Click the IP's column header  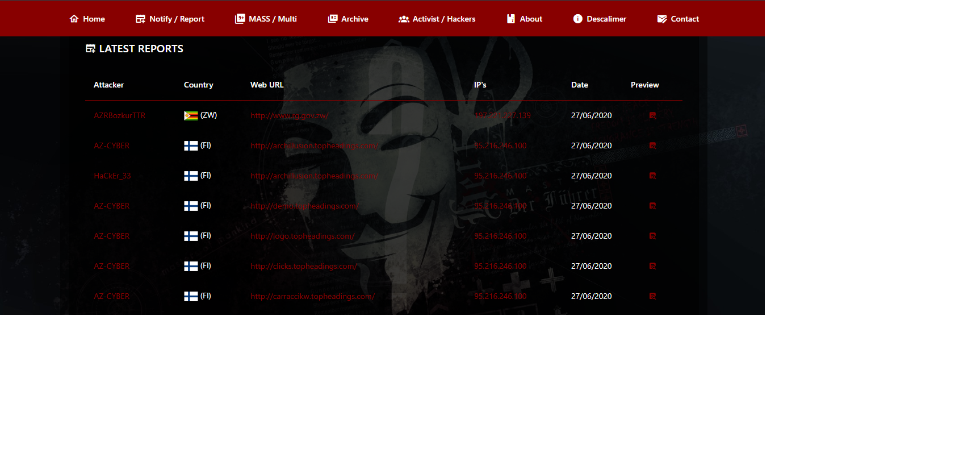coord(480,85)
